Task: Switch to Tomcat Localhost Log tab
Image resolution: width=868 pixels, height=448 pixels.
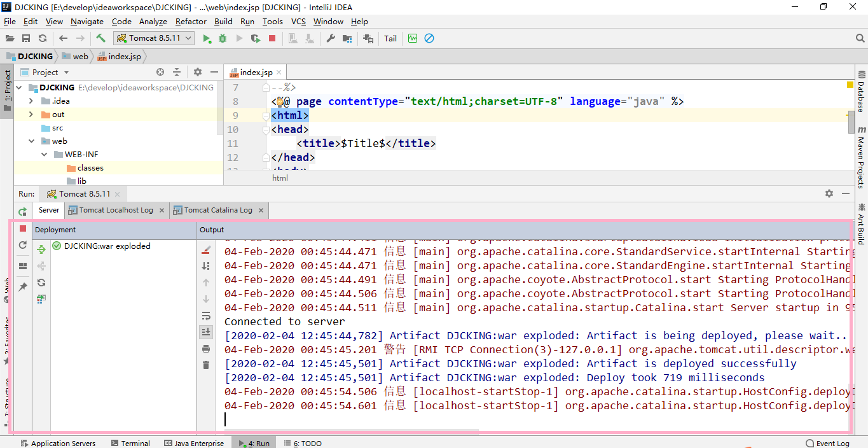Action: pos(116,210)
